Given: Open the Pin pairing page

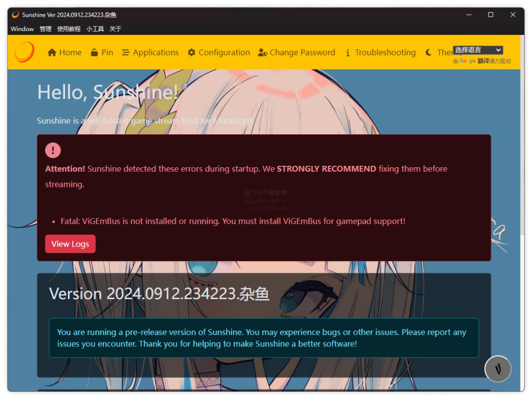Looking at the screenshot, I should click(102, 53).
